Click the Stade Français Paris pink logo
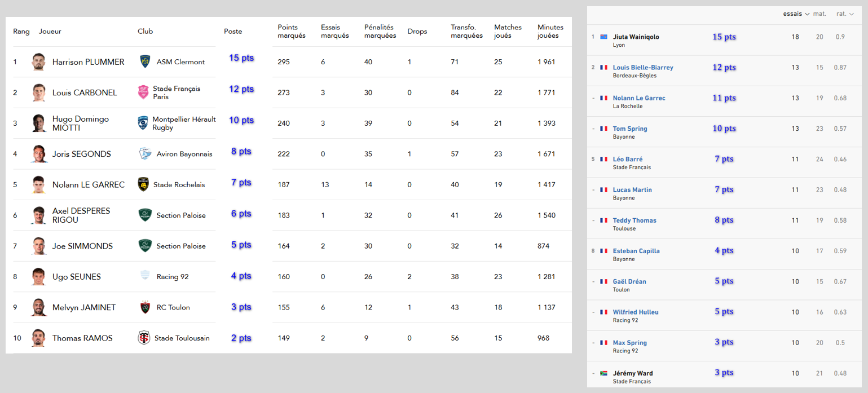 (x=144, y=92)
